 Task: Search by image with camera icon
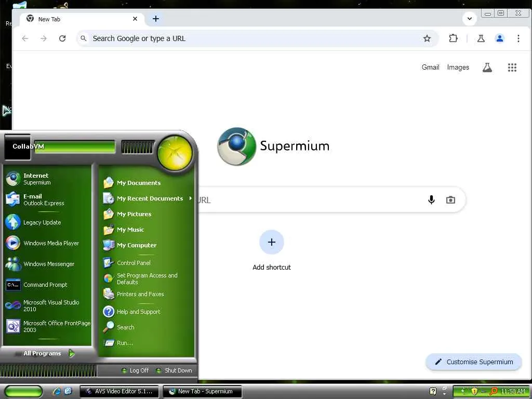450,200
